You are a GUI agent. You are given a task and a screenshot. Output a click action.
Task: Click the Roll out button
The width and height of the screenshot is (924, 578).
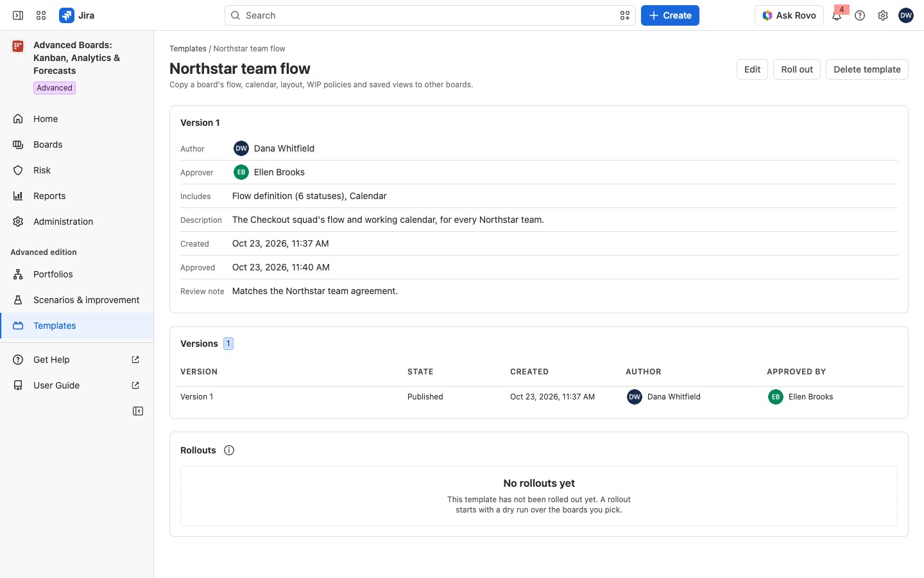click(x=797, y=69)
